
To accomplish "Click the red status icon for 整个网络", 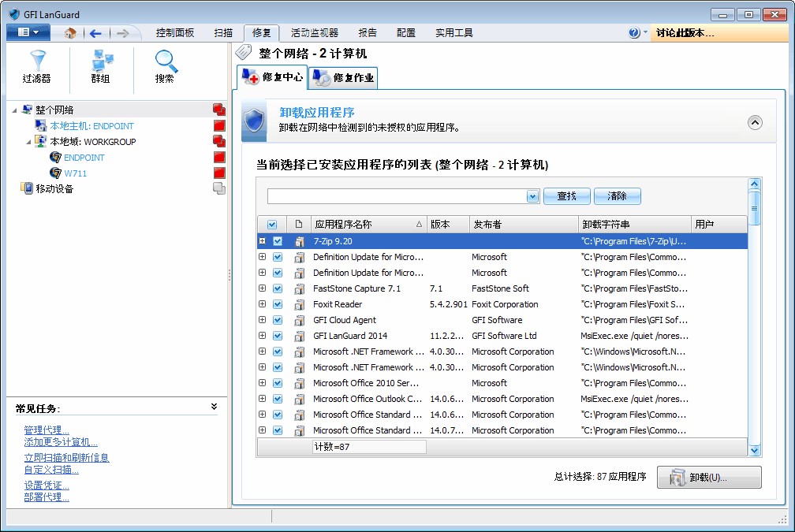I will coord(219,110).
